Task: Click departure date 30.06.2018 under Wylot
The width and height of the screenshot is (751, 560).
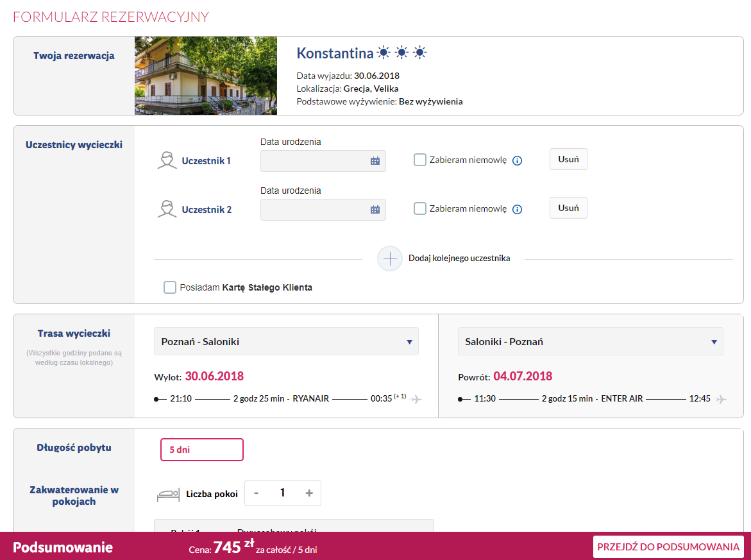Action: pyautogui.click(x=214, y=377)
